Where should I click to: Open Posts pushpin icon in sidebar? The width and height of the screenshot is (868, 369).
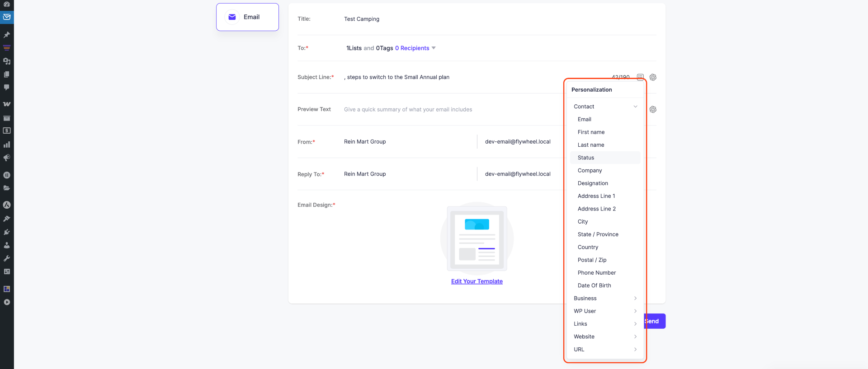pyautogui.click(x=7, y=35)
